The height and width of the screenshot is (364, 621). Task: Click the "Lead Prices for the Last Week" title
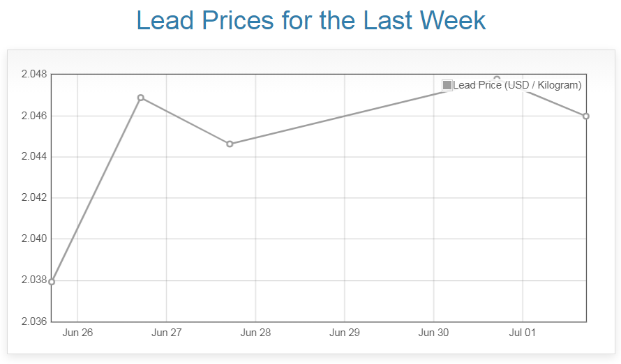pos(310,20)
